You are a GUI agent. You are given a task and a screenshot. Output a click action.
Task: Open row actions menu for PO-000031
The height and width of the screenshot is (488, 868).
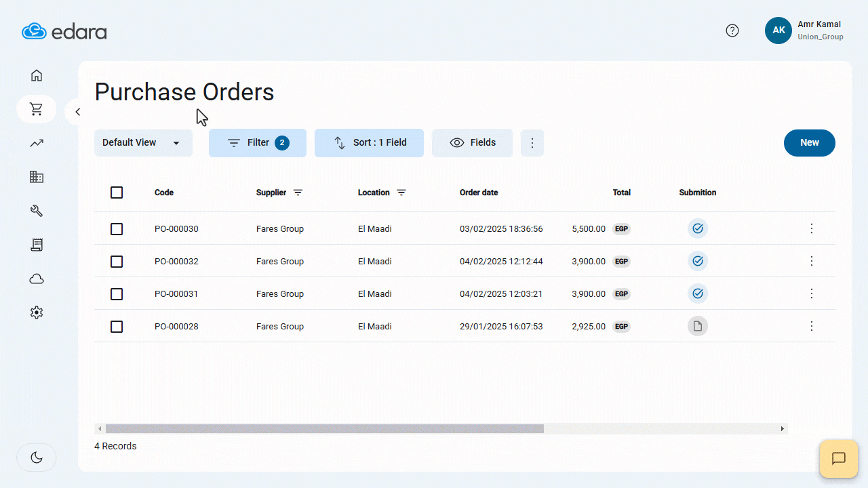click(812, 293)
